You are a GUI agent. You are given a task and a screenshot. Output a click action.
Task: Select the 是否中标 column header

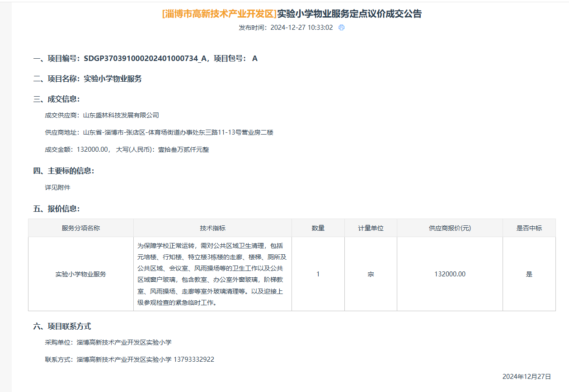[x=529, y=228]
